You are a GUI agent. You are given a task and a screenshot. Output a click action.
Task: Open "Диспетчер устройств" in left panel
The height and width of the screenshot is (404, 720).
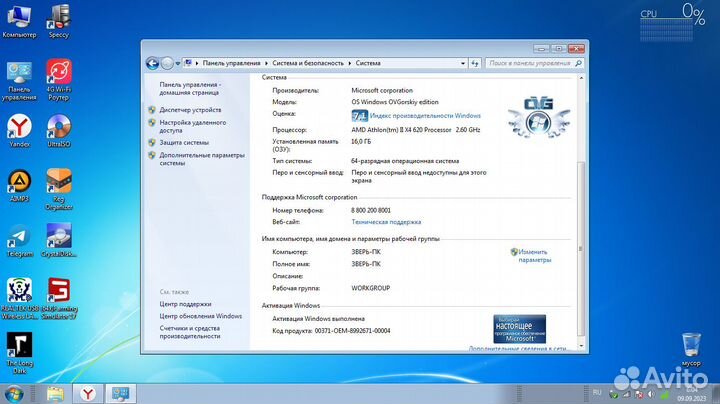(x=190, y=109)
